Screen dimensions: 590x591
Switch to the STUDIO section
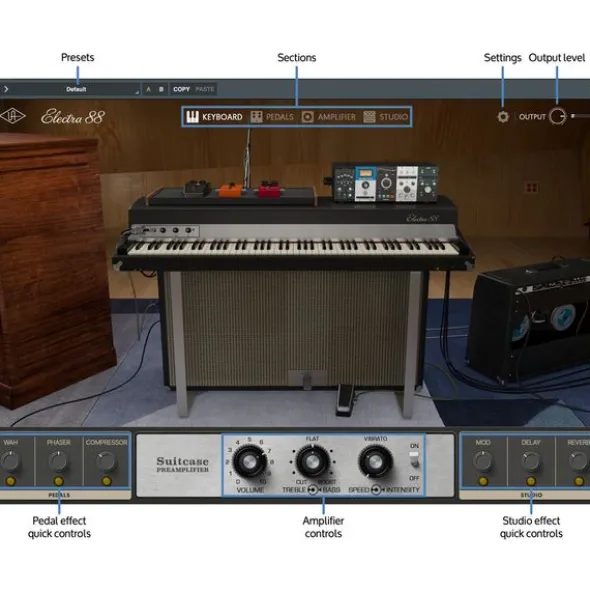tap(385, 117)
